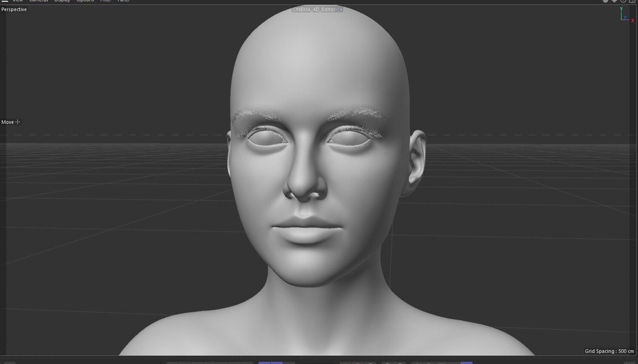This screenshot has width=638, height=364.
Task: Click the CINEMA_4D_Editor camera label
Action: tap(314, 9)
